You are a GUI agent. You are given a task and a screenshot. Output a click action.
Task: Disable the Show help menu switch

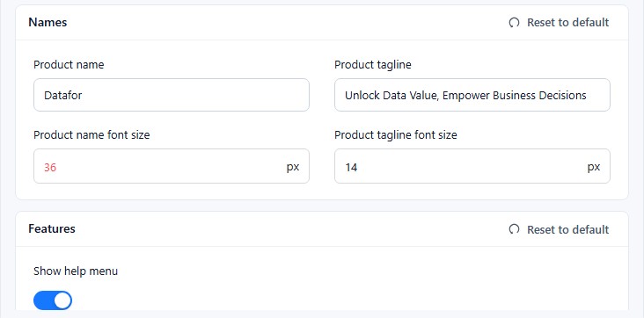[53, 300]
